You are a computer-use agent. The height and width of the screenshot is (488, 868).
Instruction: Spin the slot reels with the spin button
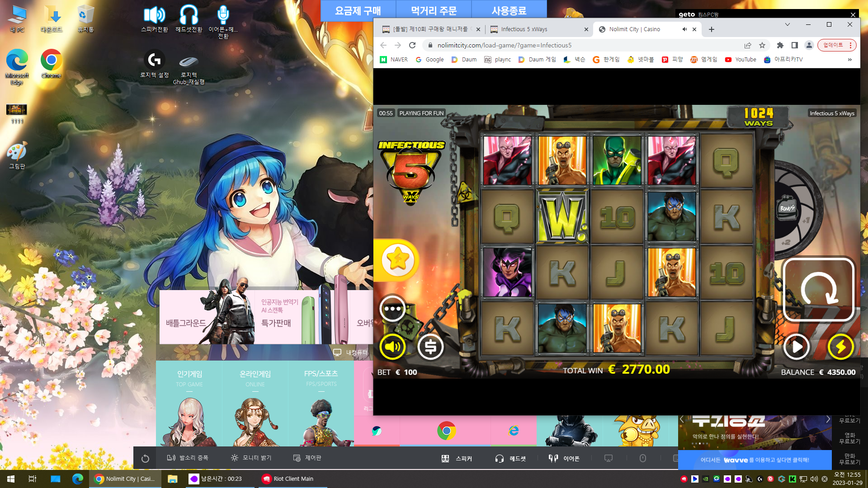(x=819, y=290)
